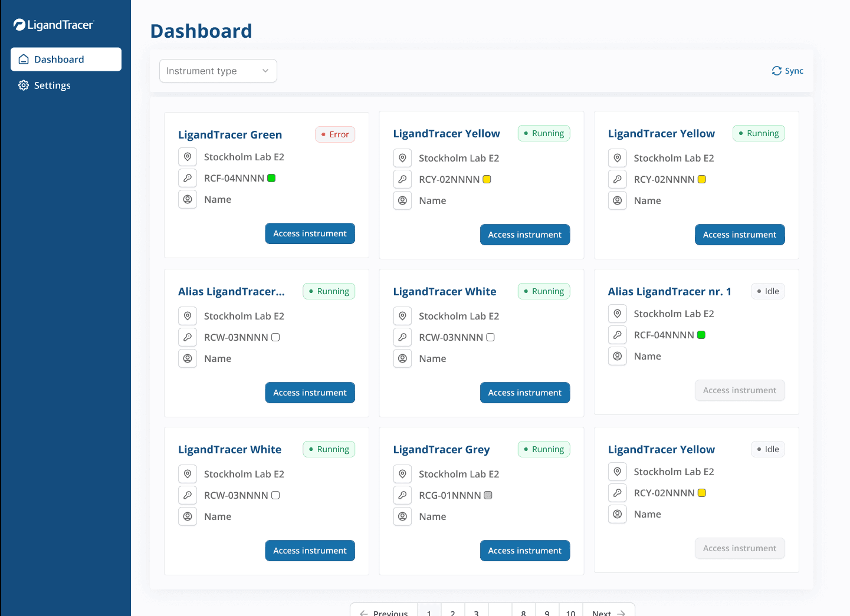The width and height of the screenshot is (850, 616).
Task: Click the home icon beside Dashboard
Action: [24, 60]
